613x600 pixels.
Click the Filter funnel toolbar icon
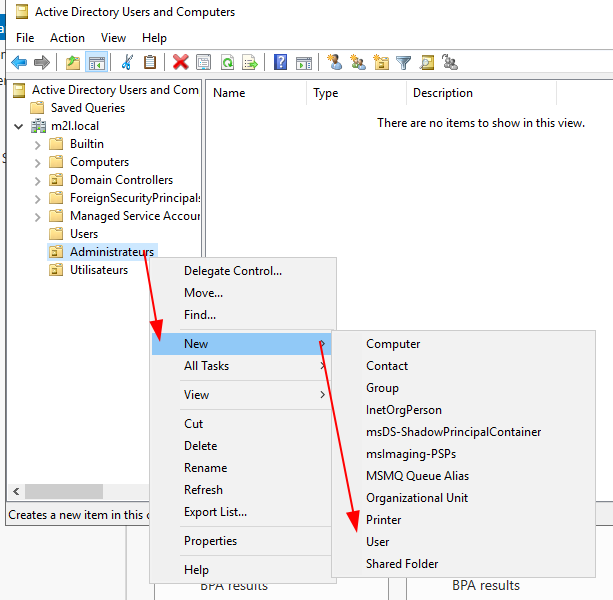403,63
